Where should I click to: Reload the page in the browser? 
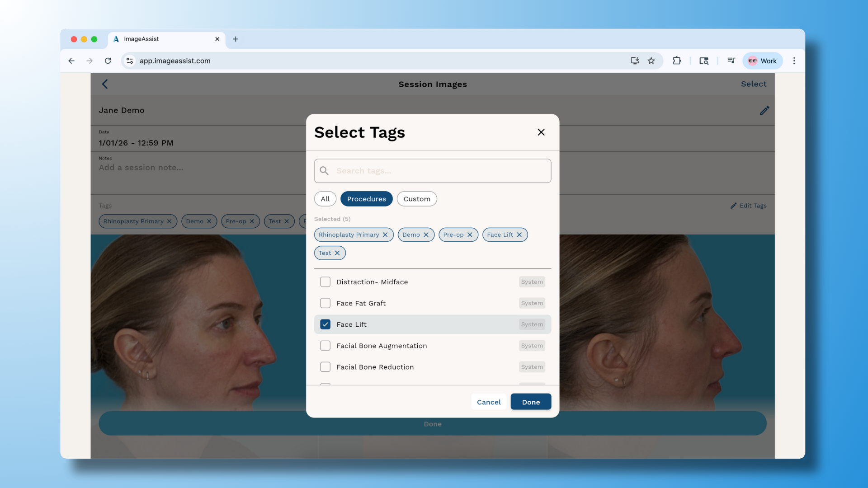(108, 61)
